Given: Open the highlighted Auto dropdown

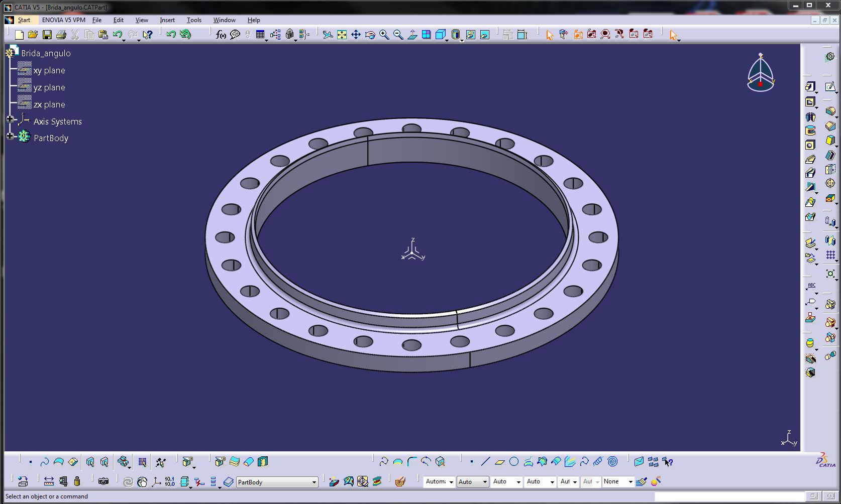Looking at the screenshot, I should click(x=473, y=482).
